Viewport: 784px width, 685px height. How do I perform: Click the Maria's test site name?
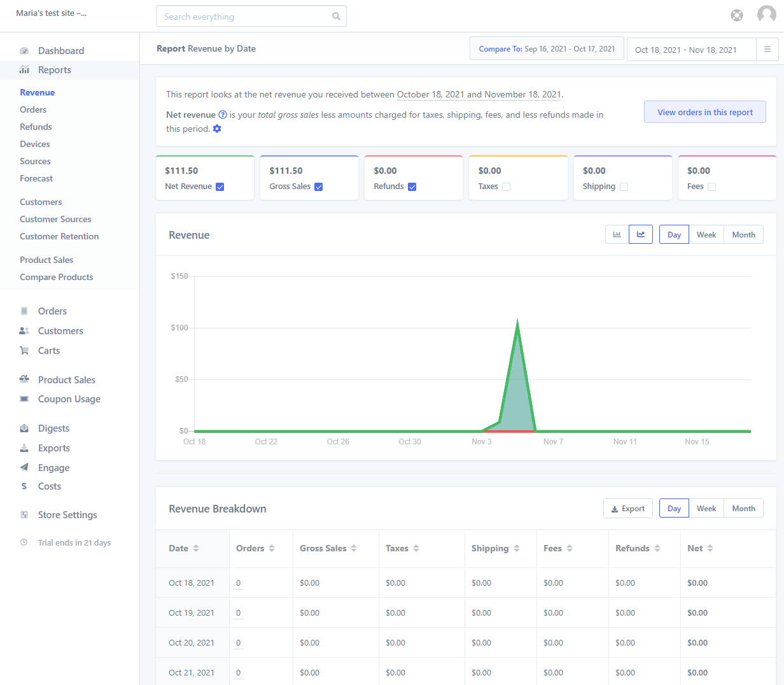click(52, 13)
